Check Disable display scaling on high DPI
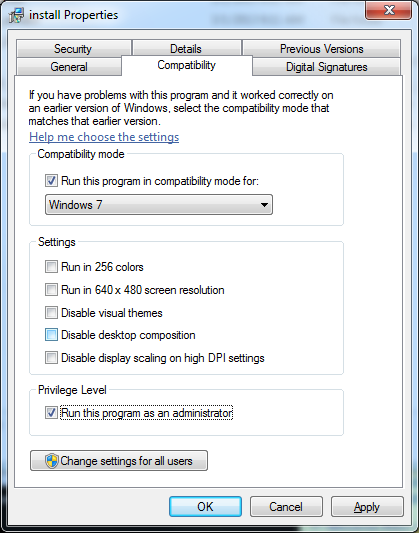The width and height of the screenshot is (419, 533). point(51,358)
